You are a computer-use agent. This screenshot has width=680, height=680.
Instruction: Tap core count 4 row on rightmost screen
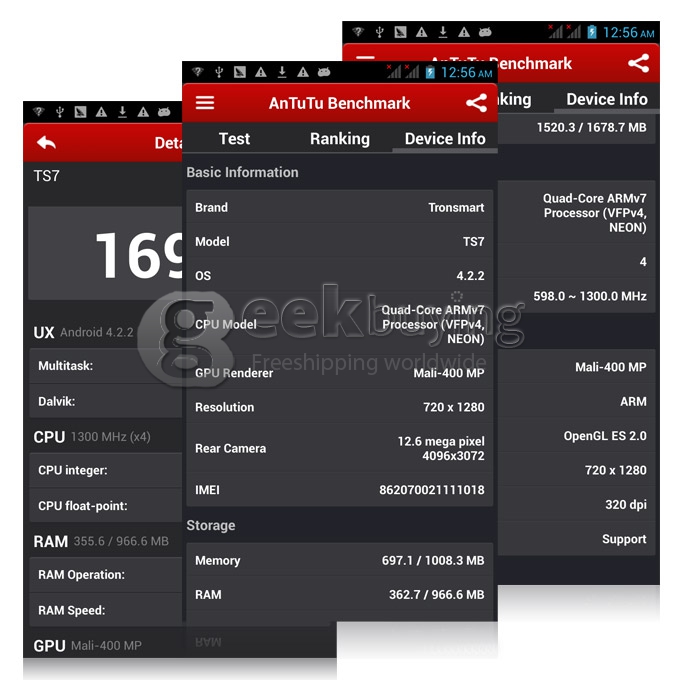point(576,262)
